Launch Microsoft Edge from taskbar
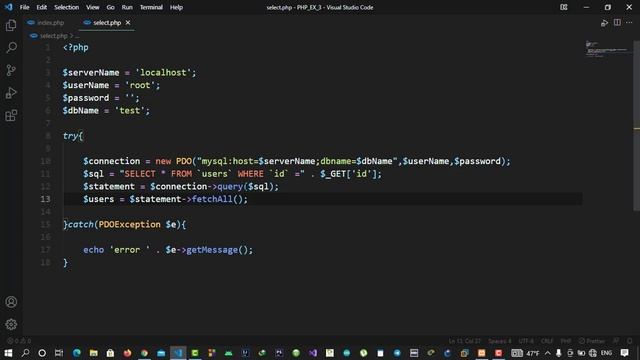Viewport: 640px width, 360px height. coord(76,353)
